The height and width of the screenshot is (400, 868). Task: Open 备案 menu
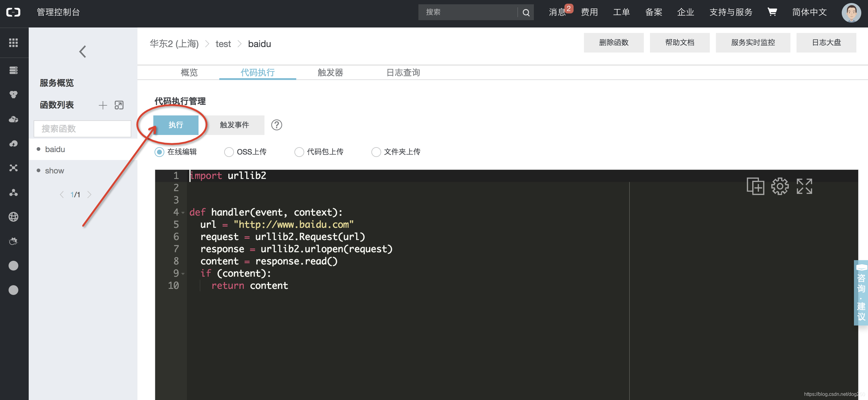[x=653, y=13]
